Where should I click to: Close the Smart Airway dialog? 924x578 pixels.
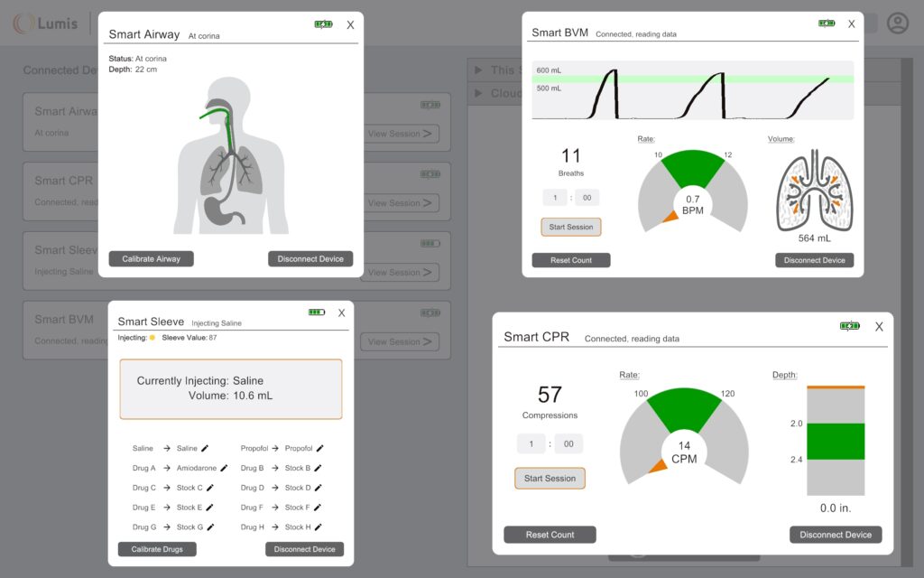click(x=350, y=25)
